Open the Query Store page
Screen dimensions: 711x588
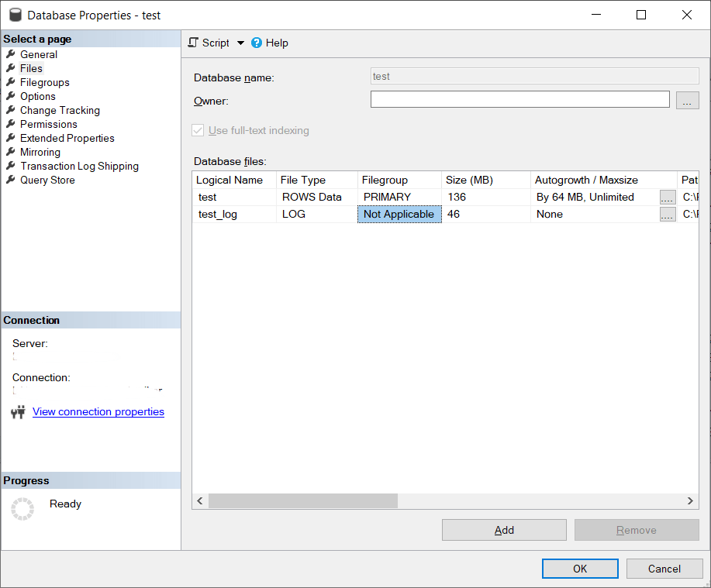pos(46,180)
